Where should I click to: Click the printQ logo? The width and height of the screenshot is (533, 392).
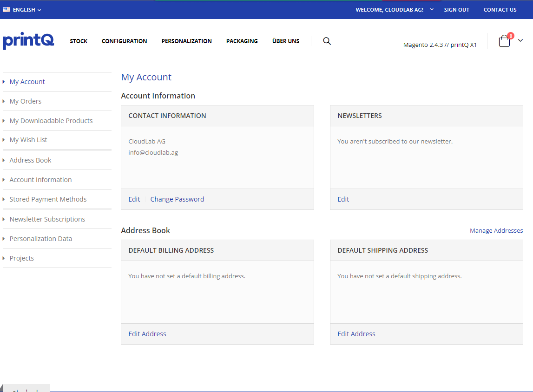click(28, 41)
